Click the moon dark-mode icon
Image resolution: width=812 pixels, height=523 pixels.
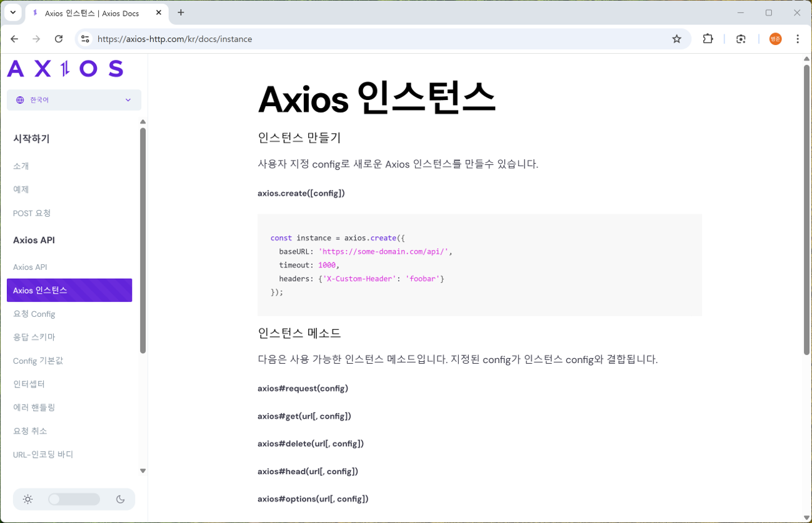pos(121,499)
